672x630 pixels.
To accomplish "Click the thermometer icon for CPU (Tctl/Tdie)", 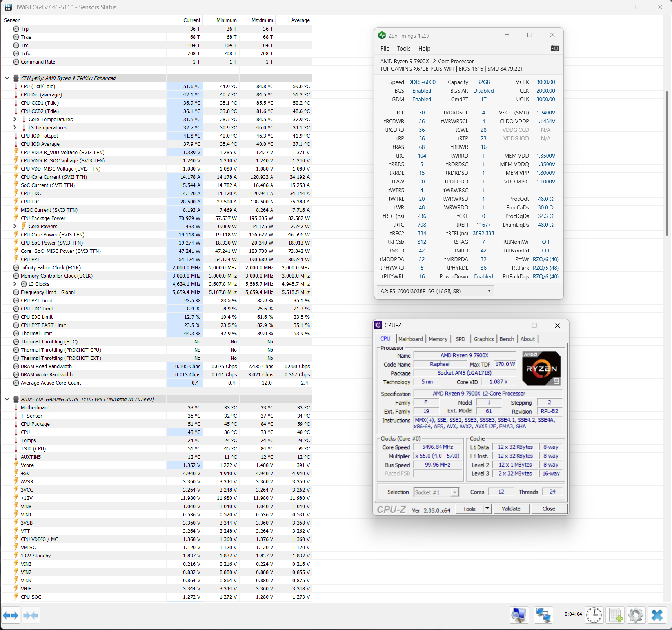I will pyautogui.click(x=16, y=87).
